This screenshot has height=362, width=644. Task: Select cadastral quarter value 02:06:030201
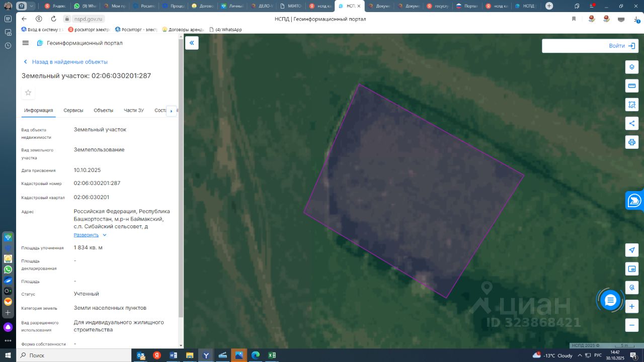92,198
